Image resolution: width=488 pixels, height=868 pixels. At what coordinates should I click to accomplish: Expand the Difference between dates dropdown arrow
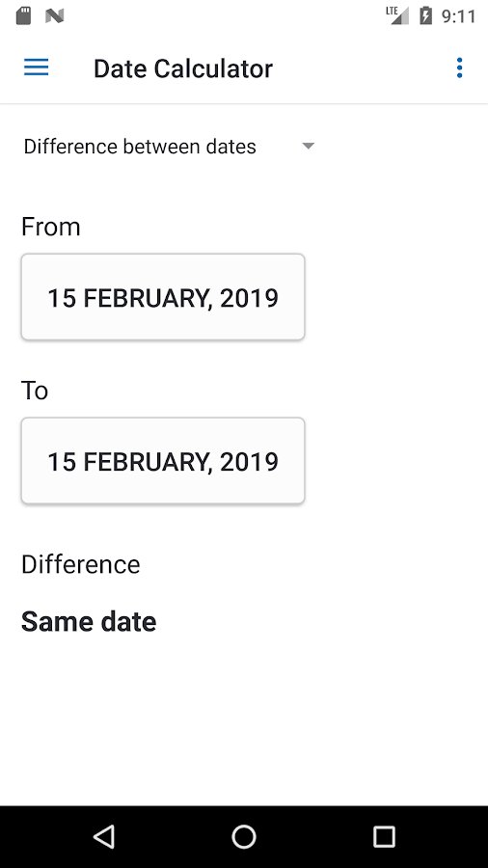coord(309,147)
